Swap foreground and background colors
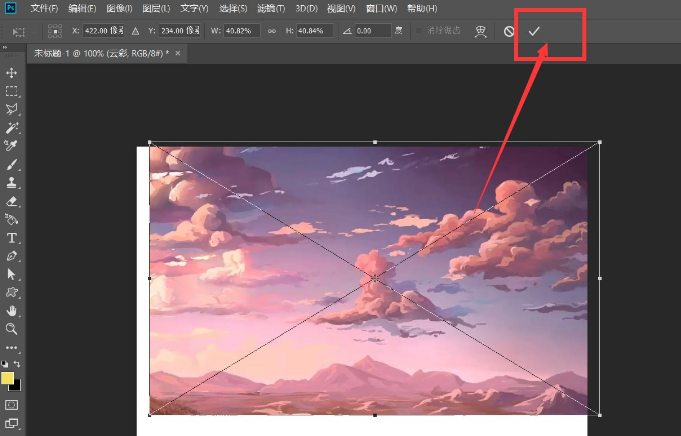681x436 pixels. (x=17, y=364)
